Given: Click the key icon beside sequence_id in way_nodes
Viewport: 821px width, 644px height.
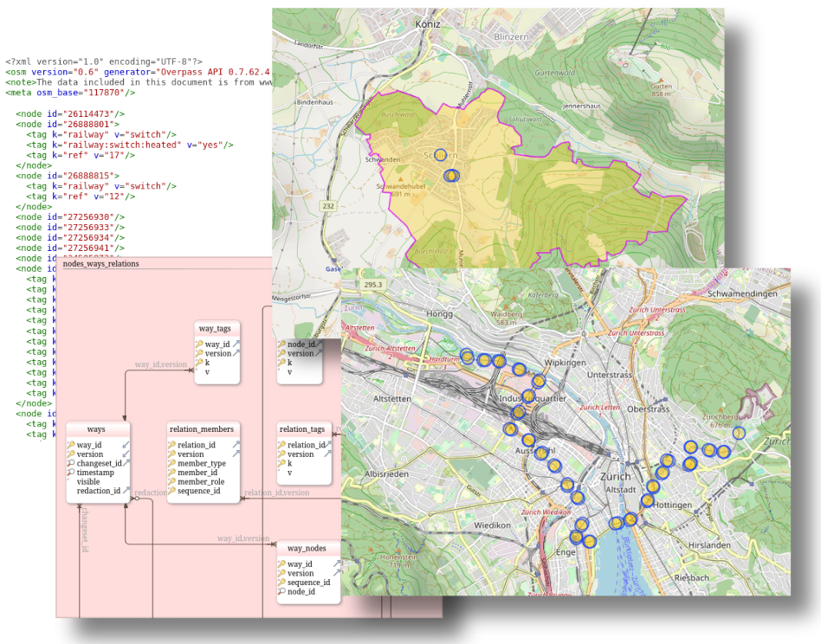Looking at the screenshot, I should point(281,583).
